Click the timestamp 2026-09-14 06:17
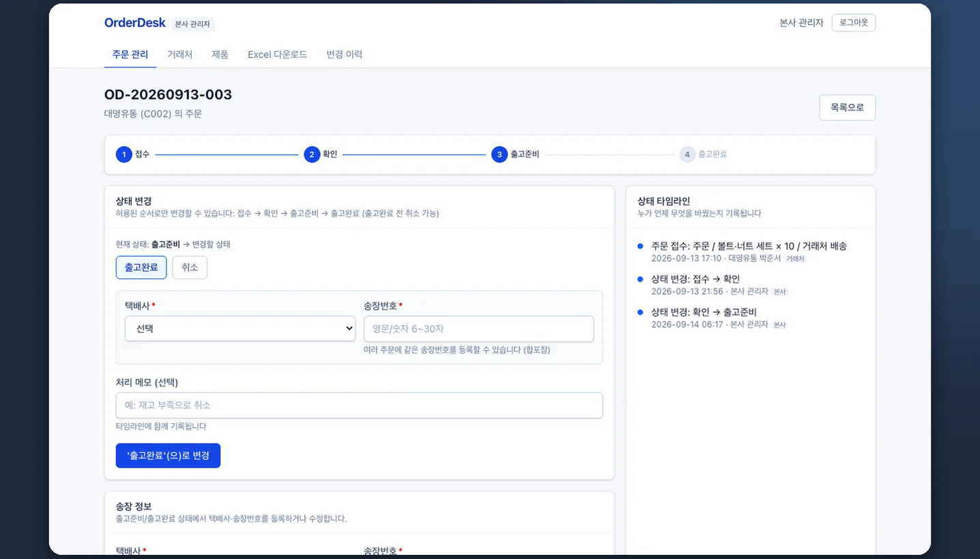Image resolution: width=980 pixels, height=559 pixels. coord(687,324)
